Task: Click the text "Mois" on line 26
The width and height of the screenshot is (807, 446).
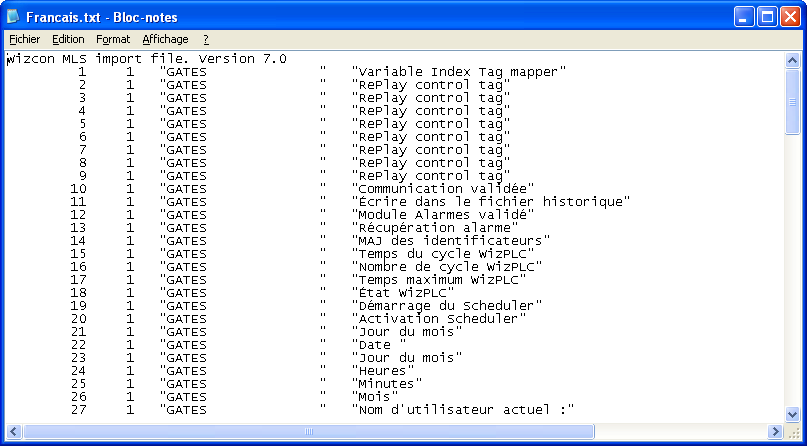Action: click(375, 397)
